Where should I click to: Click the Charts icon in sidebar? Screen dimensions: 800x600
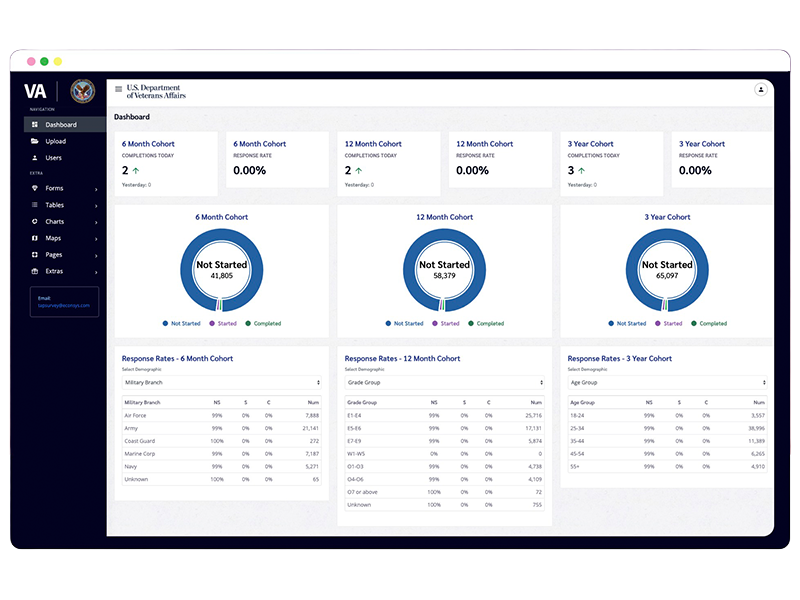pos(35,222)
